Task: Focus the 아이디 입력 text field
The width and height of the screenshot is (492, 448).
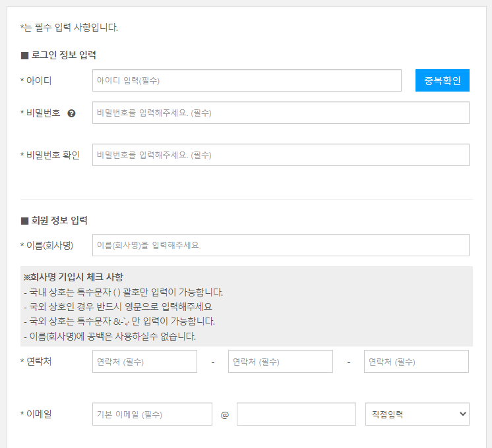Action: coord(247,80)
